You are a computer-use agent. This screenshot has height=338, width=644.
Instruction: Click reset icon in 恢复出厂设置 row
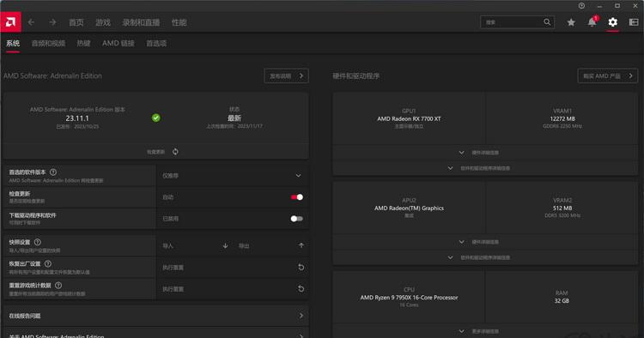pos(301,267)
